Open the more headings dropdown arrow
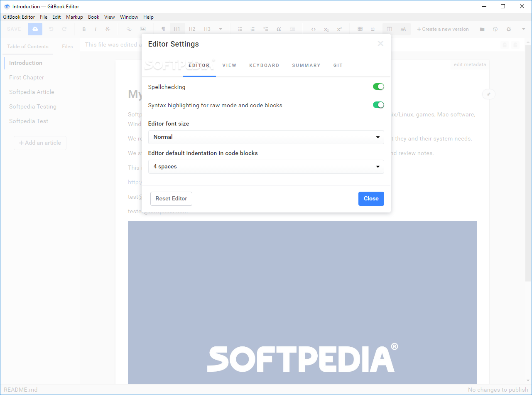This screenshot has height=395, width=532. [221, 29]
